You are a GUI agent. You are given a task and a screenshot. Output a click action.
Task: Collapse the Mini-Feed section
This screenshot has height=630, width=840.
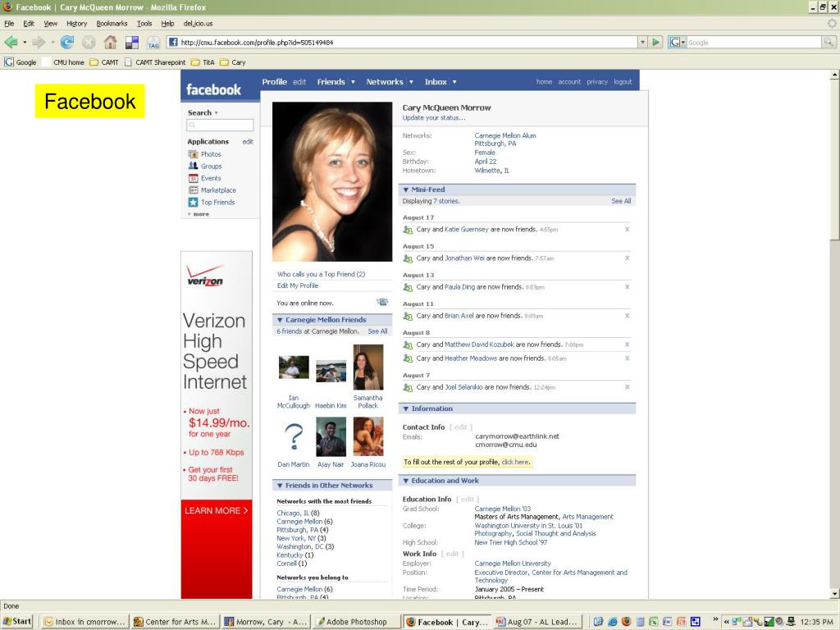pos(405,189)
